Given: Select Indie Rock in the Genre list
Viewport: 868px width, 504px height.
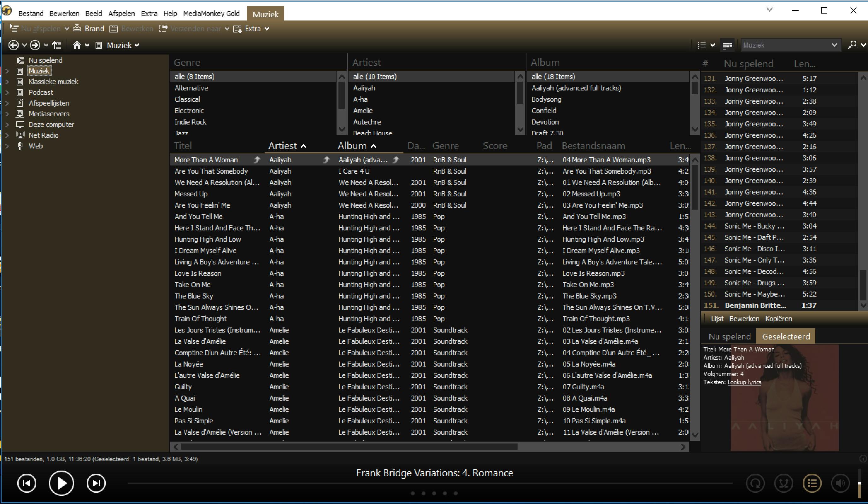Looking at the screenshot, I should click(x=190, y=122).
